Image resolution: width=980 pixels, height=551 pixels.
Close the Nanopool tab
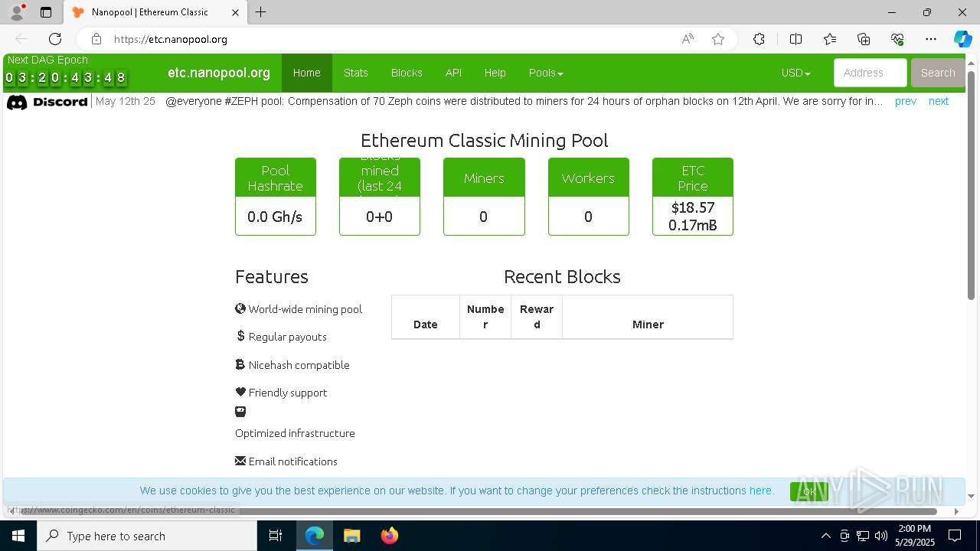[236, 12]
